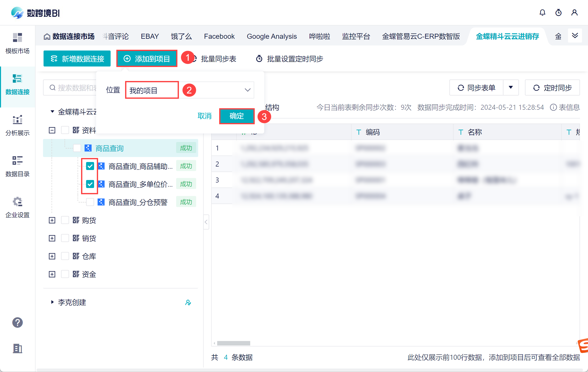Click the notification bell icon
This screenshot has width=588, height=372.
coord(542,12)
